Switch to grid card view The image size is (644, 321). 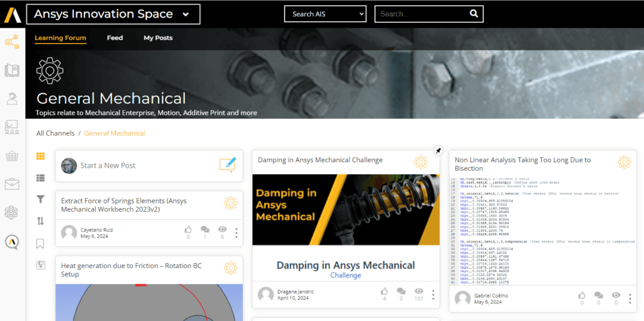(40, 156)
